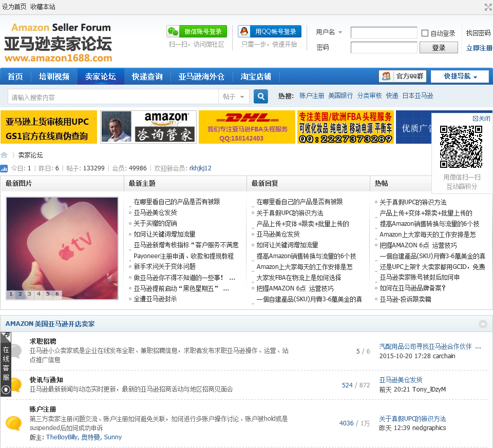Screen dimensions: 493x448
Task: Click the WeChat account login icon
Action: (x=173, y=31)
